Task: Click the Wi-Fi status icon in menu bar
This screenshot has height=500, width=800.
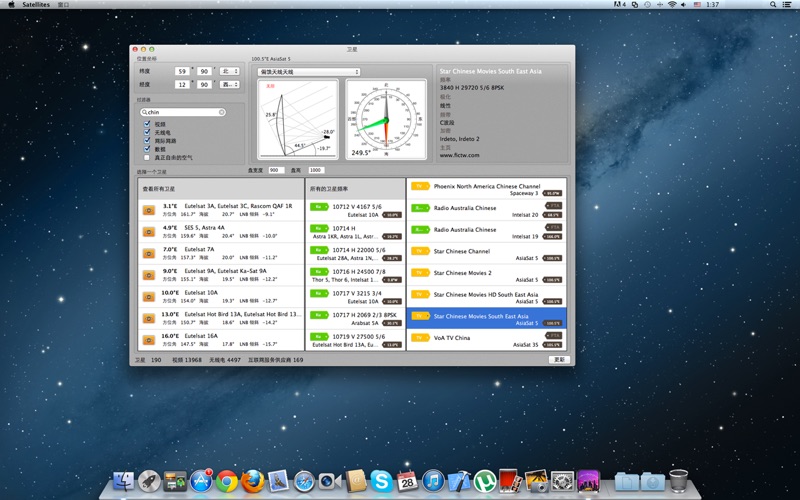Action: [x=672, y=4]
